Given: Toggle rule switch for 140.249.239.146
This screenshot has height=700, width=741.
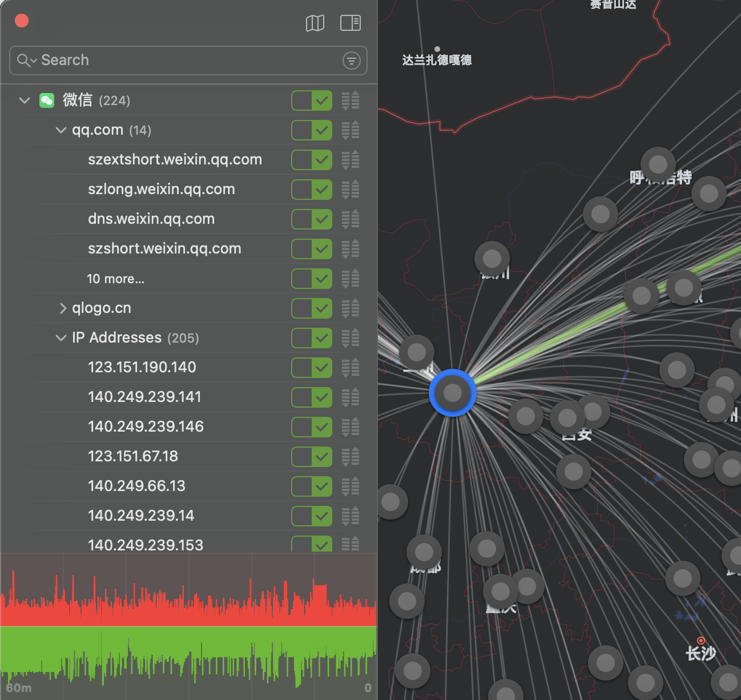Looking at the screenshot, I should tap(312, 427).
